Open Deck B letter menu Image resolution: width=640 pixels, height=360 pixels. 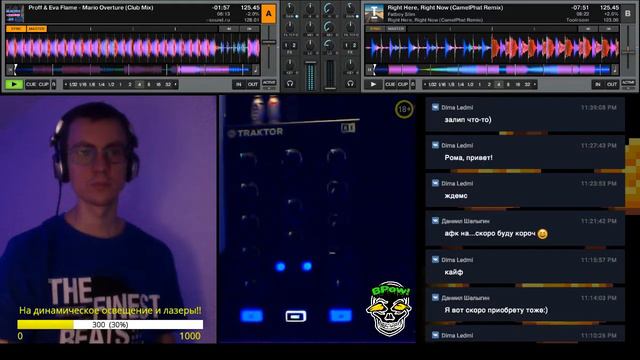628,14
